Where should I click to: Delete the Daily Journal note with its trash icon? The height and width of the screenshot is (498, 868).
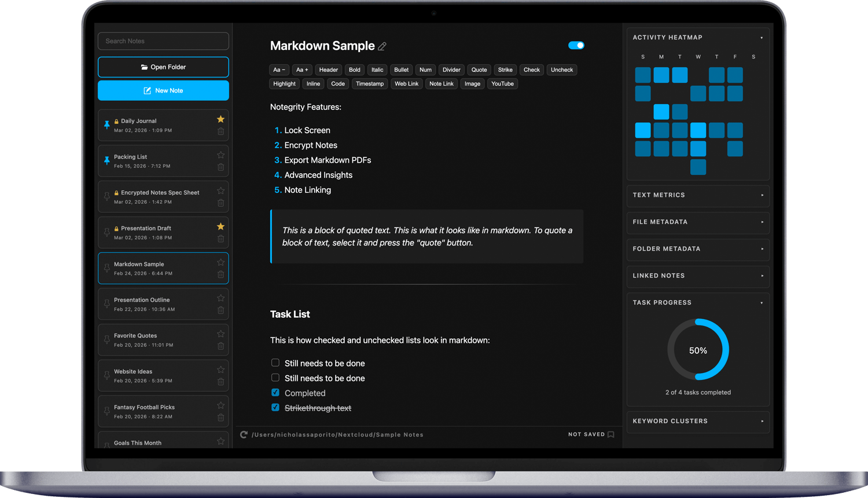[x=220, y=131]
